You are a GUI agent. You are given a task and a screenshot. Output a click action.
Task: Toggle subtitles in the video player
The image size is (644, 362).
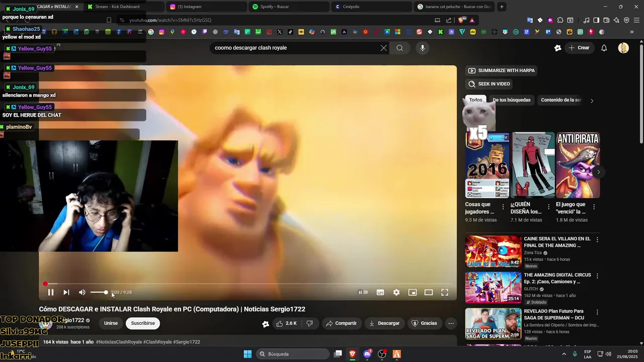coord(380,292)
